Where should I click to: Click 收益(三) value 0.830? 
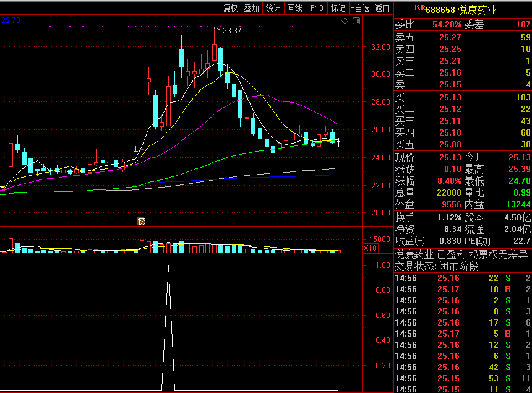tap(450, 241)
